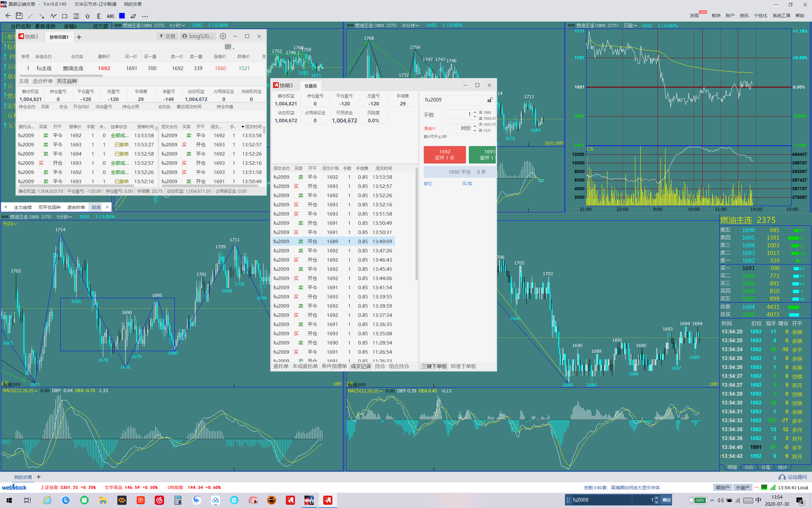The width and height of the screenshot is (812, 508).
Task: Open the left MACD(12,26,9) parameter dropdown
Action: coord(20,391)
